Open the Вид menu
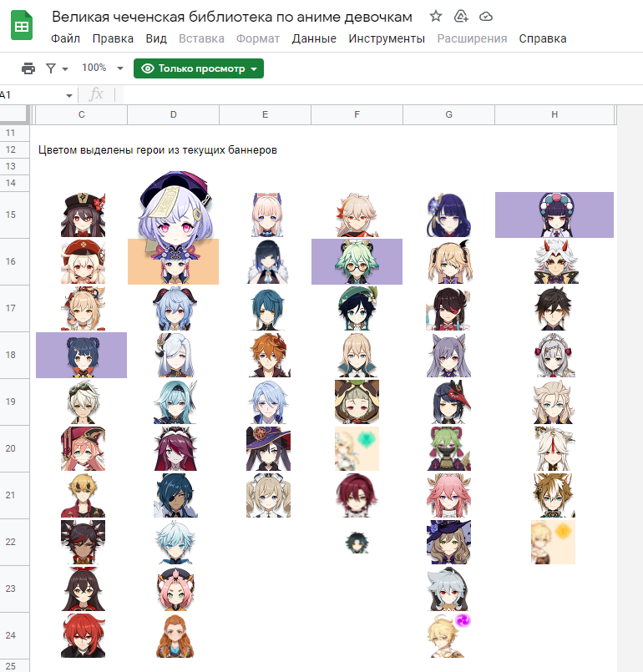The width and height of the screenshot is (643, 672). [x=156, y=38]
